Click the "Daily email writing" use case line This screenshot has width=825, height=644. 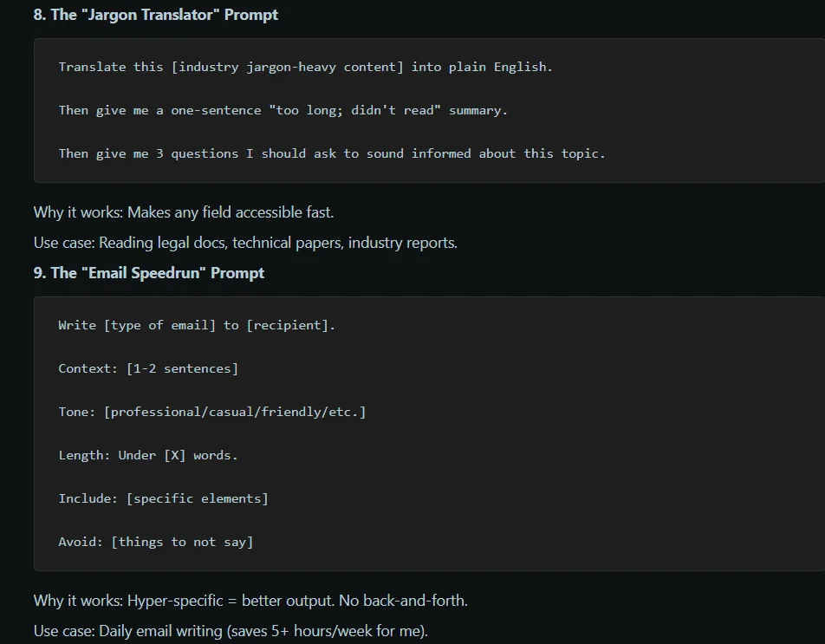pos(231,631)
